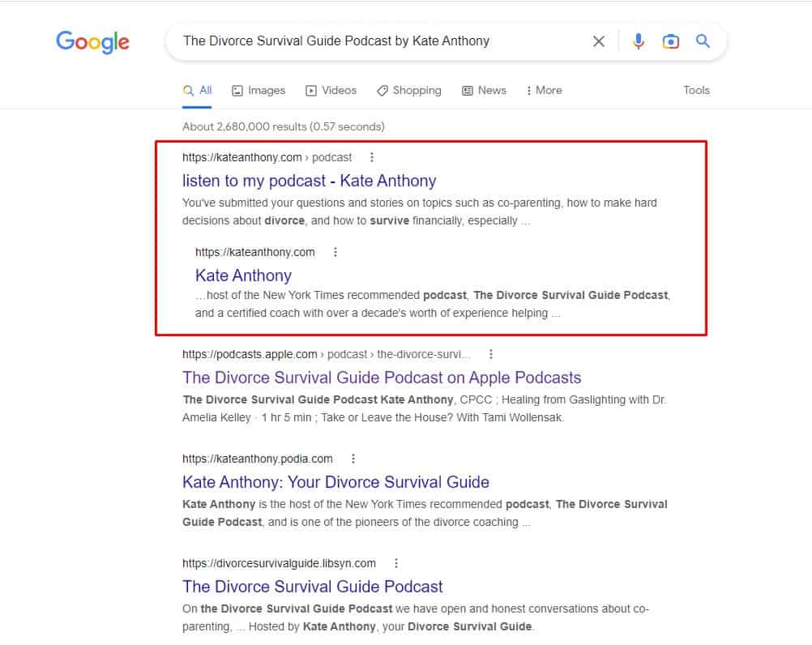This screenshot has height=645, width=812.
Task: Clear the search query with X icon
Action: click(x=599, y=41)
